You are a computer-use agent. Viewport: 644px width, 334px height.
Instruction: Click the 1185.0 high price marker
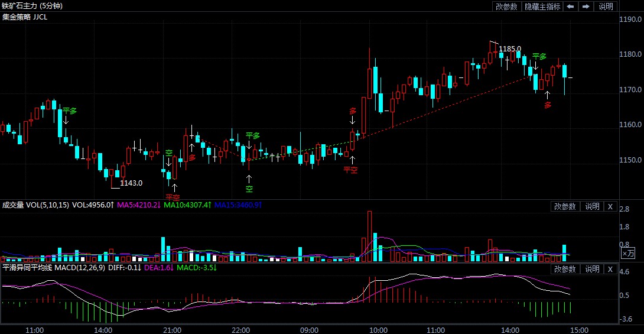pos(510,48)
